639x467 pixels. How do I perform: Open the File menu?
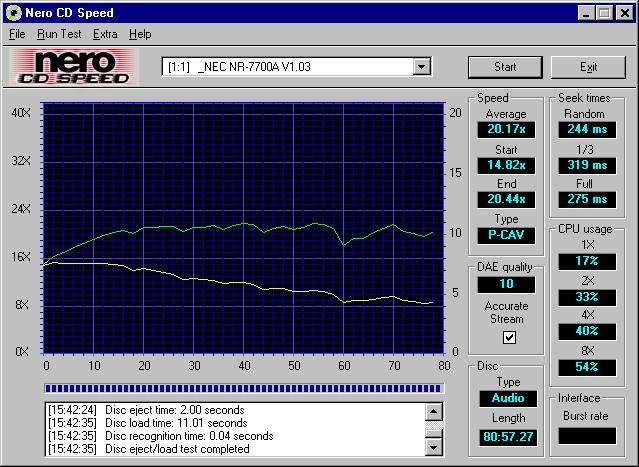[17, 34]
